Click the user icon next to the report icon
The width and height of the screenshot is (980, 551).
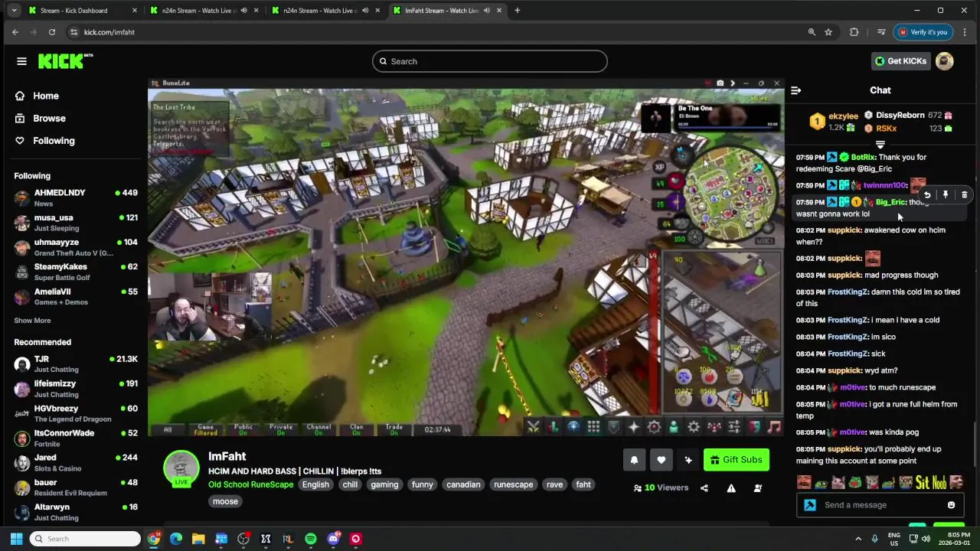tap(758, 488)
